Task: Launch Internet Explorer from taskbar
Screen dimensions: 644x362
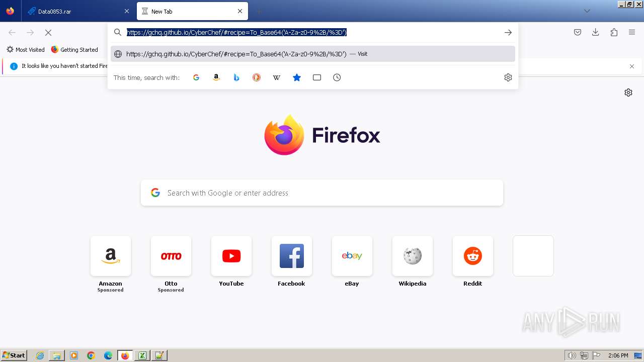Action: (40, 355)
